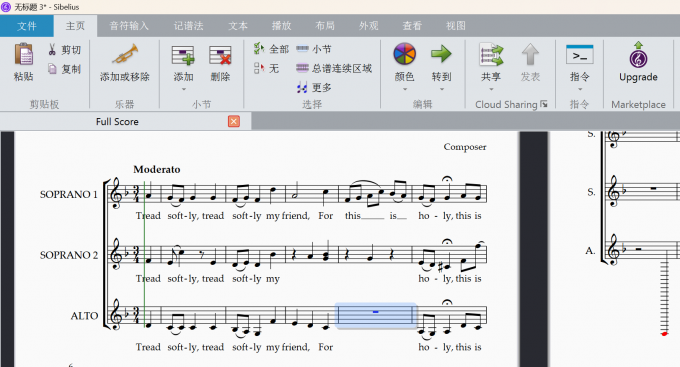The height and width of the screenshot is (367, 680).
Task: Click the Select Bars 小节 icon
Action: [302, 49]
